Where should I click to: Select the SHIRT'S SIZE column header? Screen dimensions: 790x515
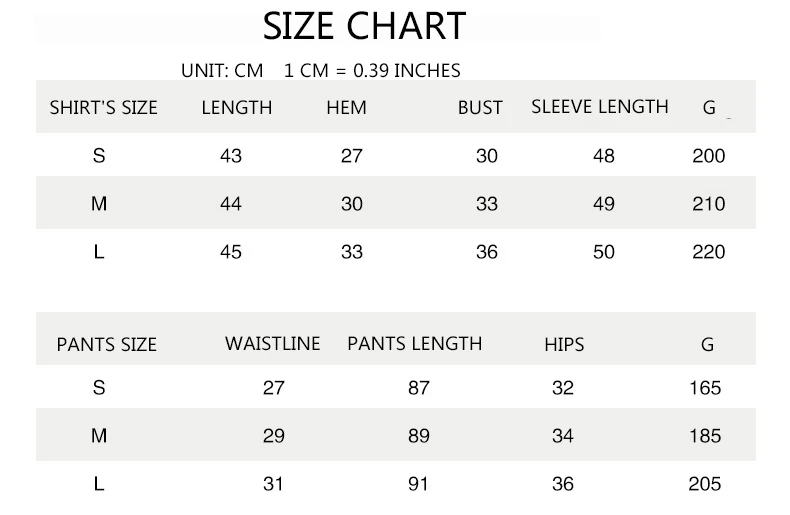(x=104, y=107)
